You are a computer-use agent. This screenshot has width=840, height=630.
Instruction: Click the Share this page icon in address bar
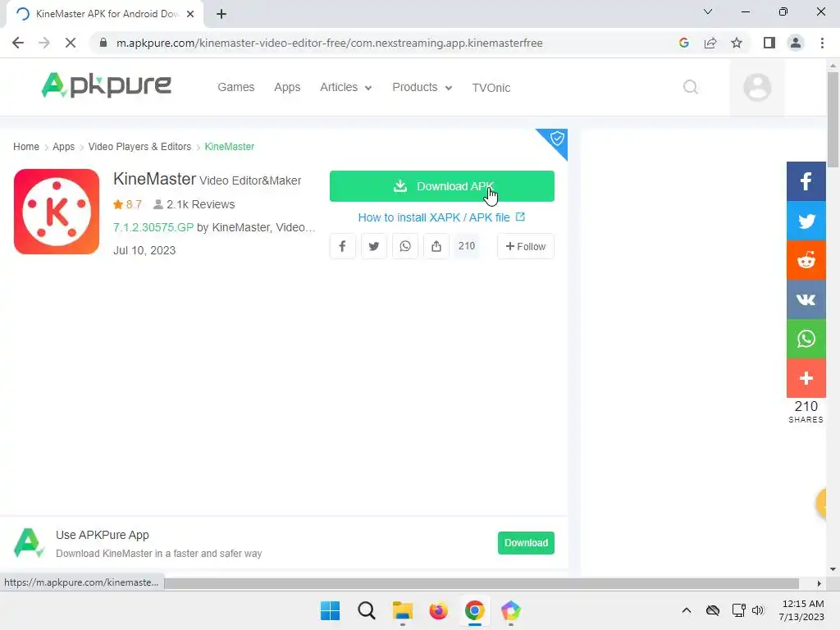pos(710,43)
